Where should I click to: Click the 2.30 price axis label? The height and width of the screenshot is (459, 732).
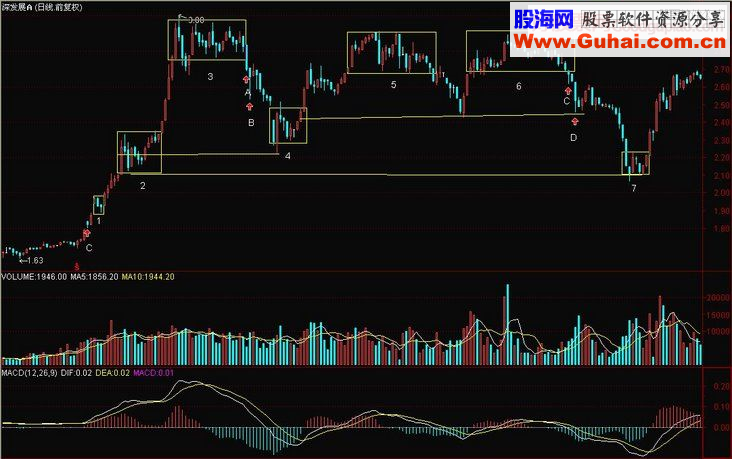721,141
